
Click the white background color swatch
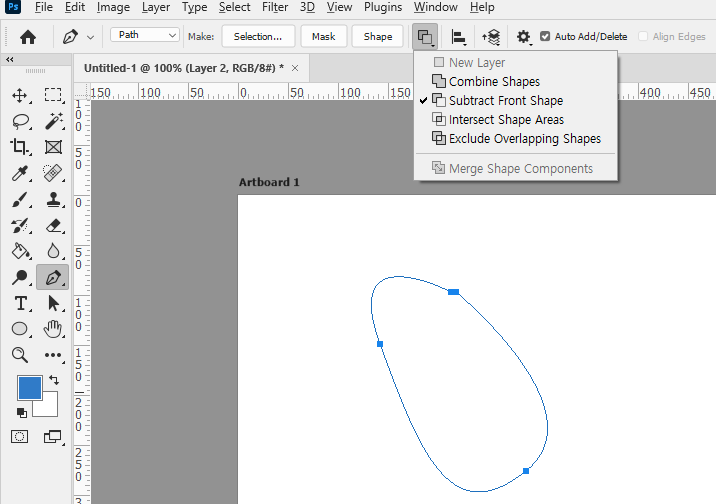pos(49,408)
